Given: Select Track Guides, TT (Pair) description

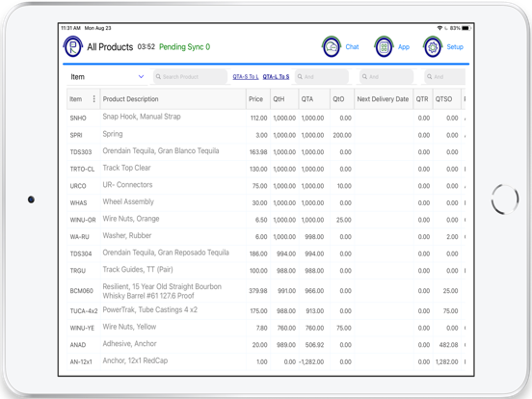Looking at the screenshot, I should 138,270.
